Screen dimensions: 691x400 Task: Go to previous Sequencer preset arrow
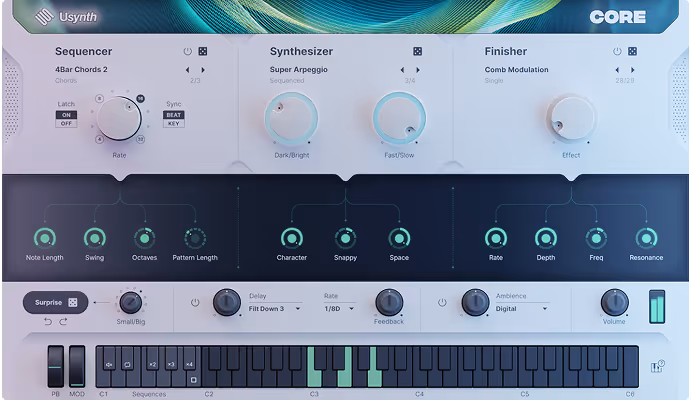coord(188,70)
